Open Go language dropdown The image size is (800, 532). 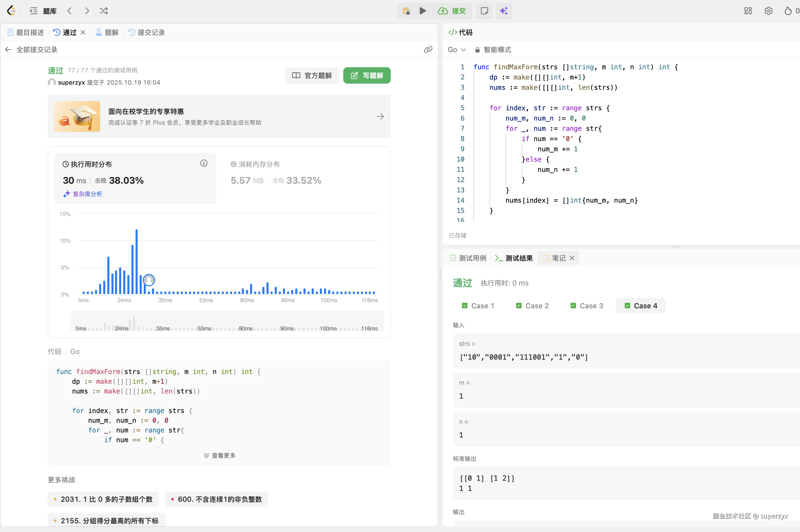click(x=457, y=50)
